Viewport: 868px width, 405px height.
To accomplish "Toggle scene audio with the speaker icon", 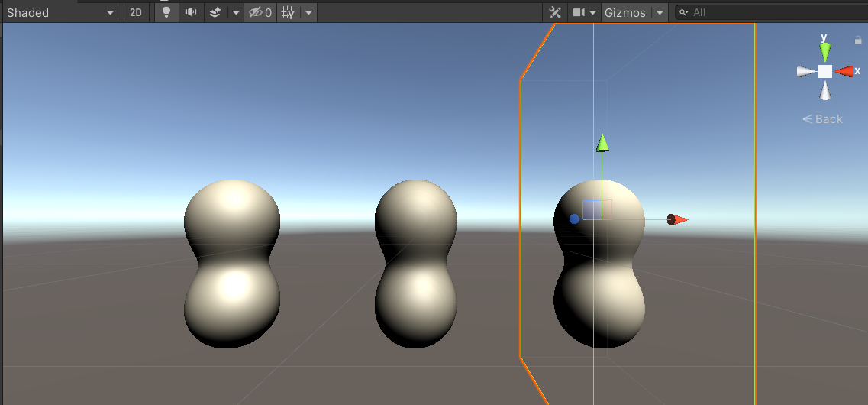I will pos(191,12).
